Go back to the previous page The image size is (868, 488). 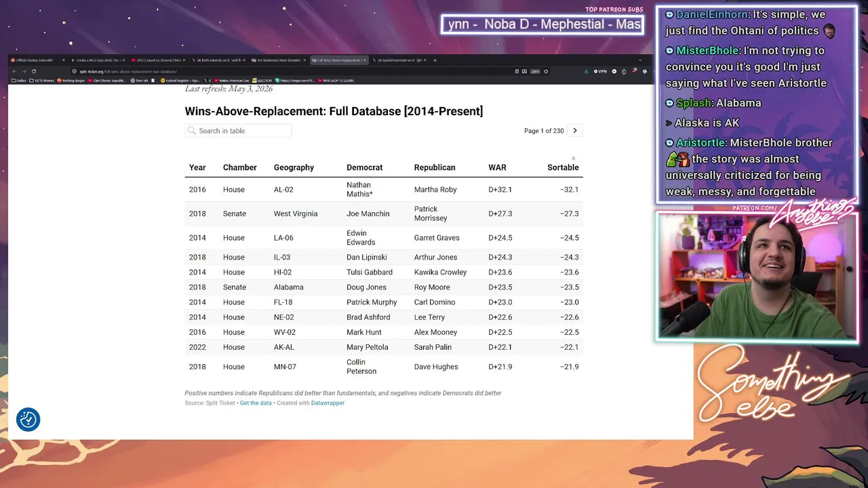coord(14,71)
